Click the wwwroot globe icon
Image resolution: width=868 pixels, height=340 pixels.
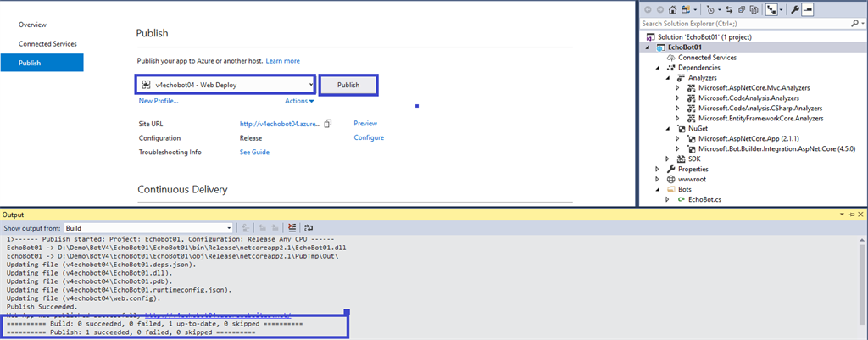pyautogui.click(x=672, y=180)
